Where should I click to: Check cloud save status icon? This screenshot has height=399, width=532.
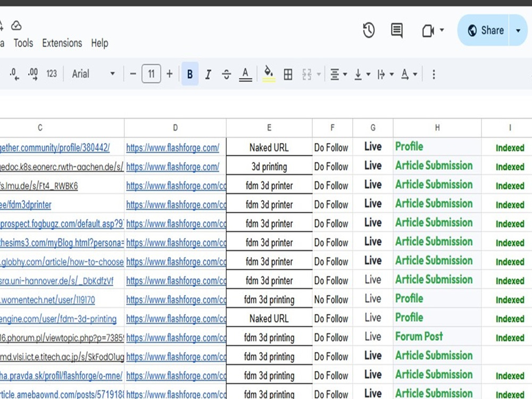tap(16, 26)
